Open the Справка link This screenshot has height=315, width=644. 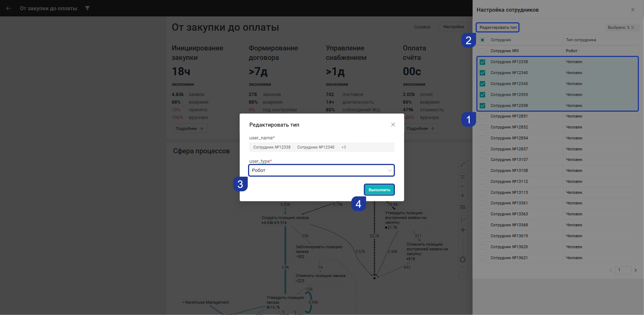pyautogui.click(x=422, y=27)
